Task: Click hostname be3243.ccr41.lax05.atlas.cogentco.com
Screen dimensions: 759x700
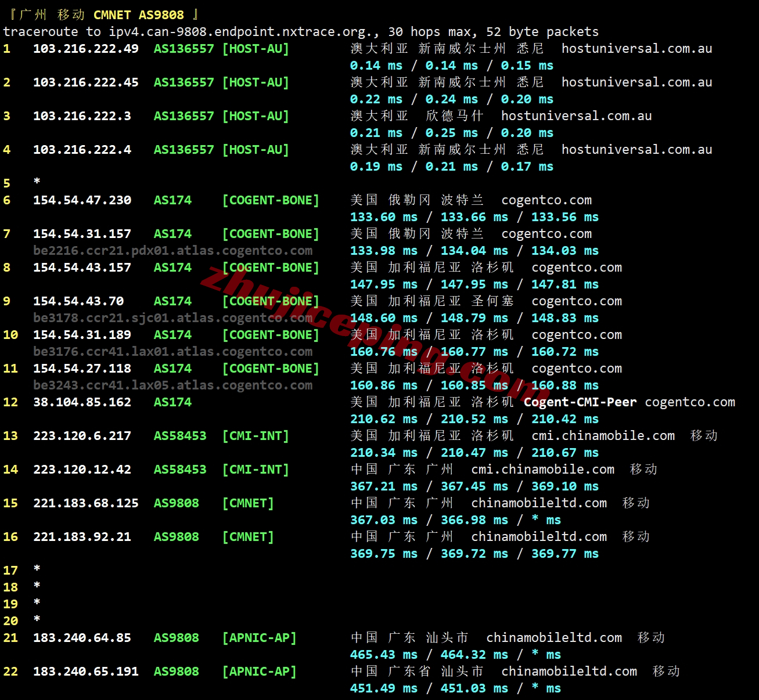Action: 173,385
